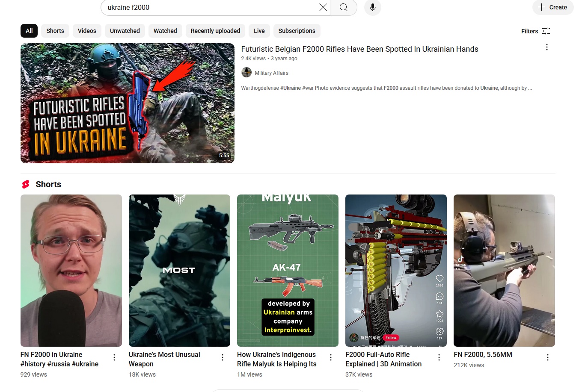Open options for FN F2000 in Ukraine short
The height and width of the screenshot is (392, 582).
pyautogui.click(x=114, y=357)
